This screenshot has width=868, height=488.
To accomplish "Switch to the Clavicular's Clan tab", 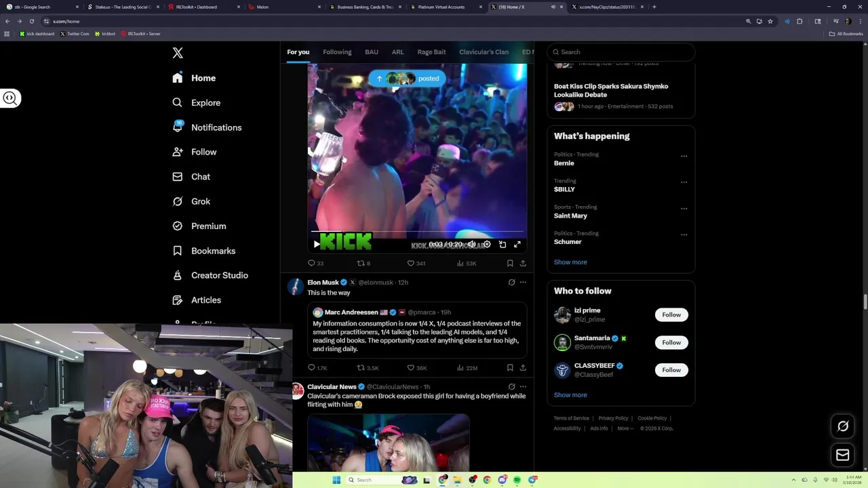I will click(484, 52).
